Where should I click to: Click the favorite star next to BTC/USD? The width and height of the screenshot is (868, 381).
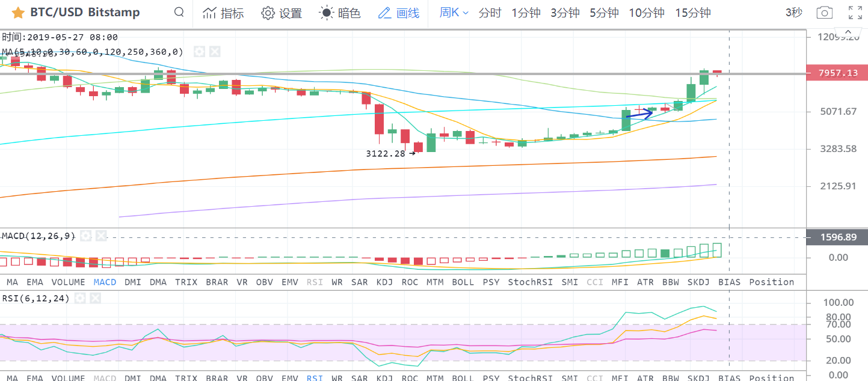pyautogui.click(x=19, y=13)
